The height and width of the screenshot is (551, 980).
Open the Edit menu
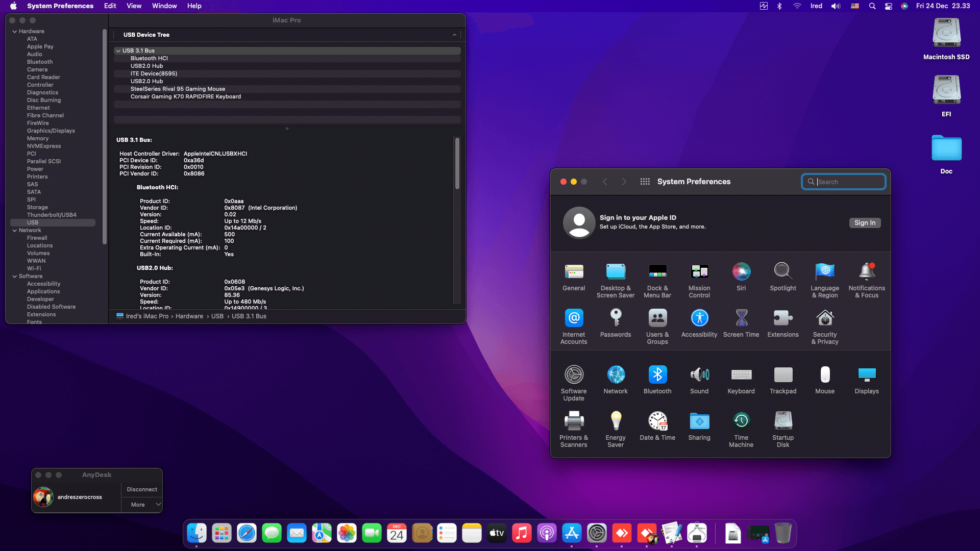pyautogui.click(x=110, y=6)
